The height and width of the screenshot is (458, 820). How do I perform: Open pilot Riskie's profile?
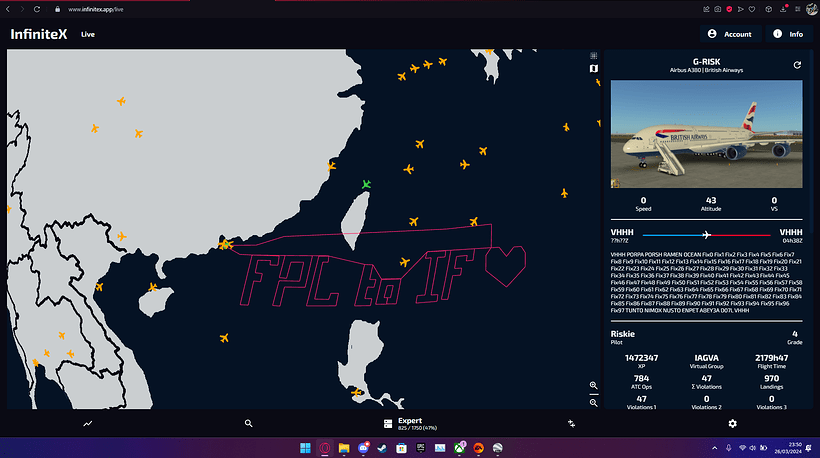click(622, 334)
